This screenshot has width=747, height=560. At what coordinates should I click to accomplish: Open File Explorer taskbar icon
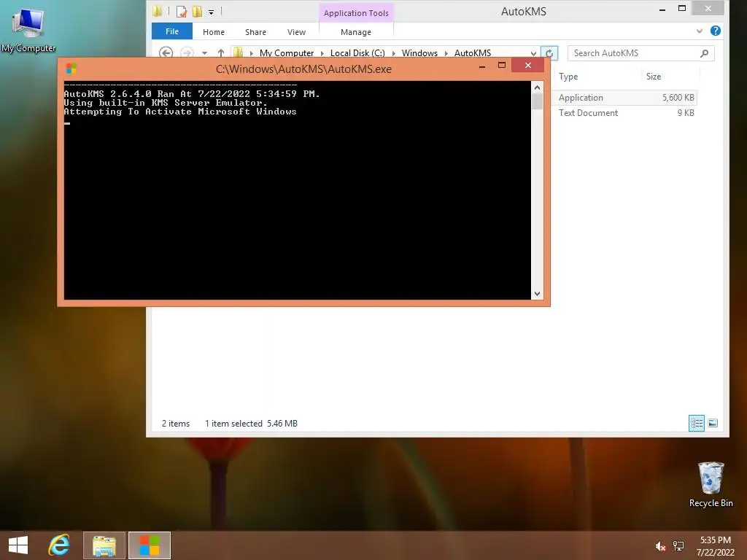104,545
